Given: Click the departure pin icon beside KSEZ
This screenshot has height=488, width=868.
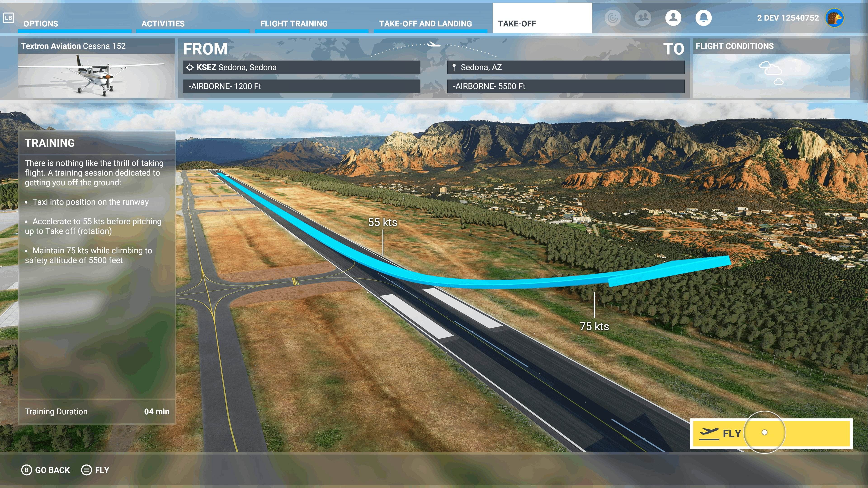Looking at the screenshot, I should 190,67.
